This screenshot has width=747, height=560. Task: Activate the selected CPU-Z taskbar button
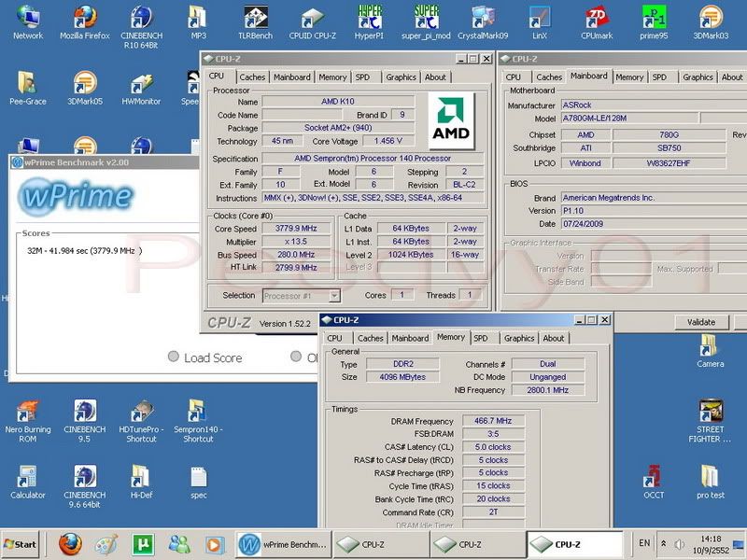[574, 544]
